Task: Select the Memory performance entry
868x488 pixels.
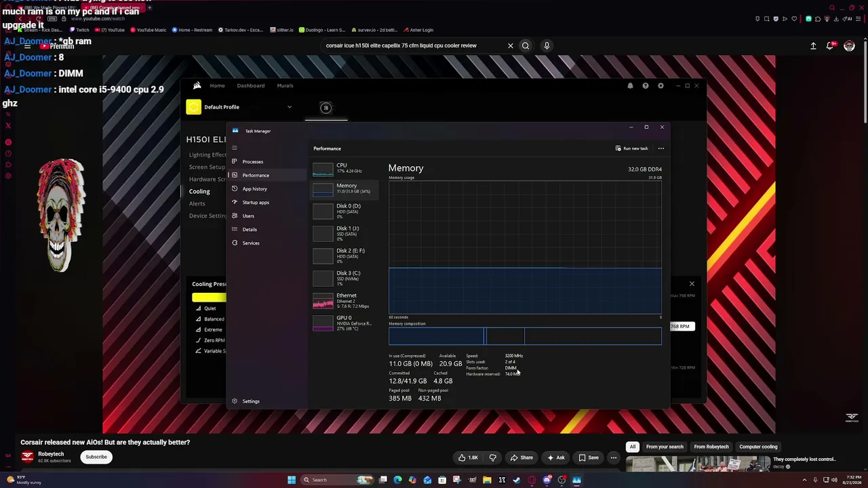Action: [x=344, y=188]
